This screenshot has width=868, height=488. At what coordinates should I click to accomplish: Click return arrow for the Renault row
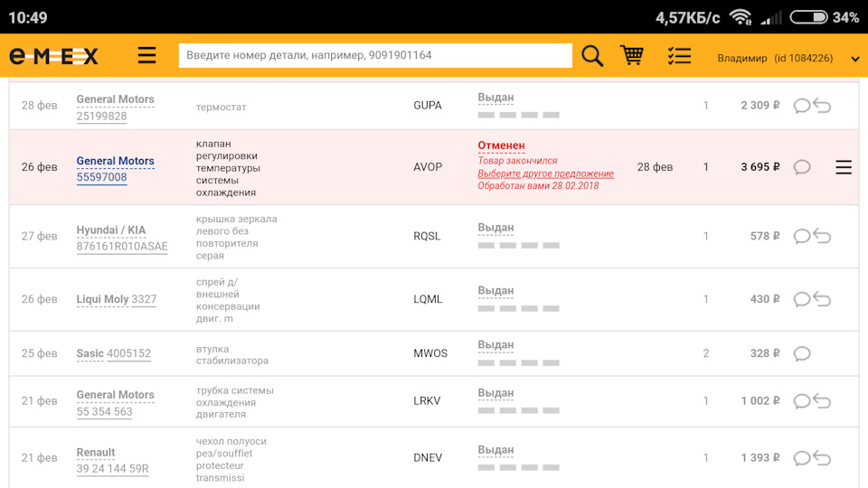click(x=822, y=458)
